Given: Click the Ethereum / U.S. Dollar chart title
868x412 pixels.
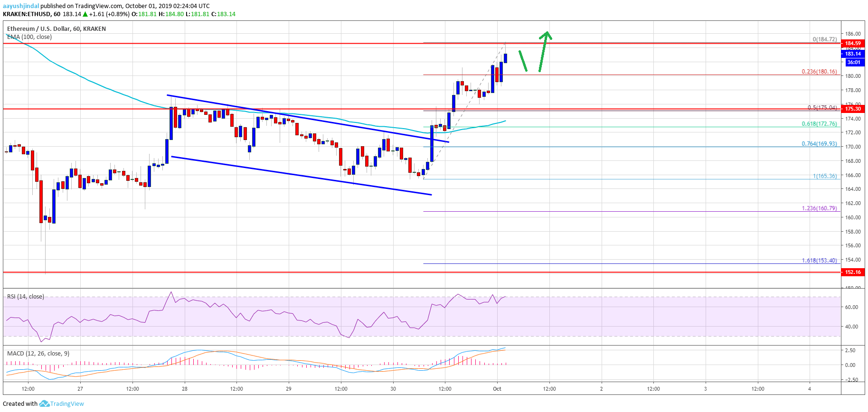Looking at the screenshot, I should tap(56, 29).
